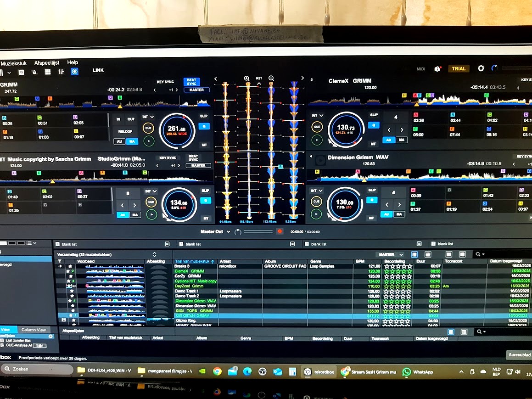This screenshot has width=532, height=399.
Task: Click CUE on the Dimension Grimm WAV deck
Action: [x=316, y=201]
